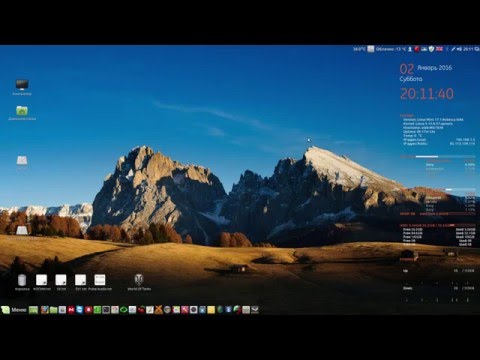The image size is (480, 360).
Task: Click the red shield and wrench panel icon
Action: (185, 310)
